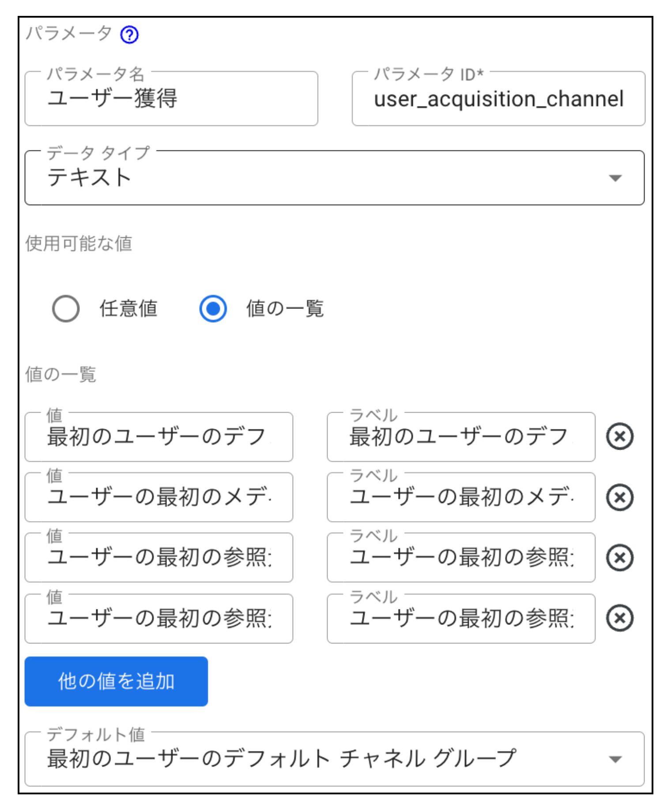Delete the fourth value row with X icon
The width and height of the screenshot is (671, 812).
(619, 618)
